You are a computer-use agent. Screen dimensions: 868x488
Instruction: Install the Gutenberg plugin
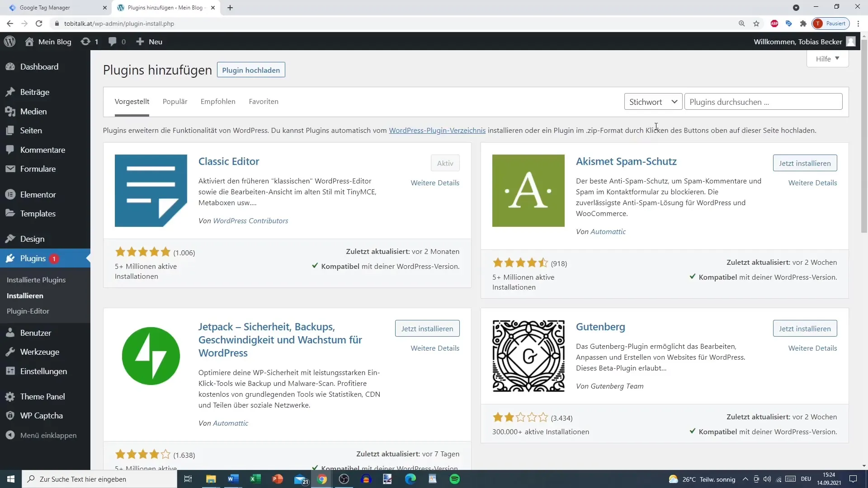tap(805, 329)
